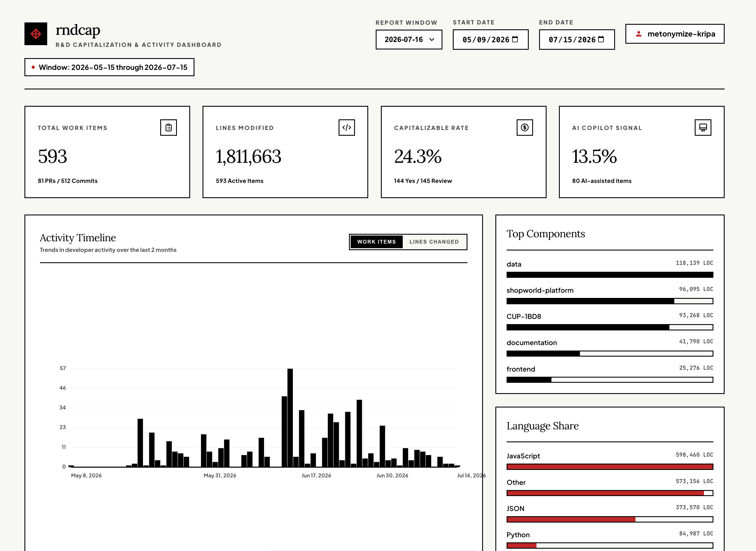Click the lines modified value 1,811,663
The image size is (756, 551).
pos(249,156)
